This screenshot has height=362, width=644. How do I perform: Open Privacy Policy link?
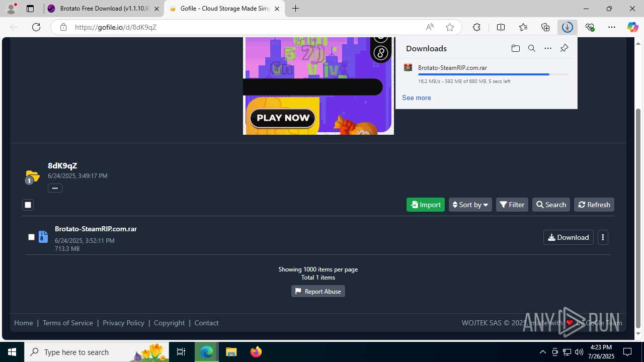(123, 323)
